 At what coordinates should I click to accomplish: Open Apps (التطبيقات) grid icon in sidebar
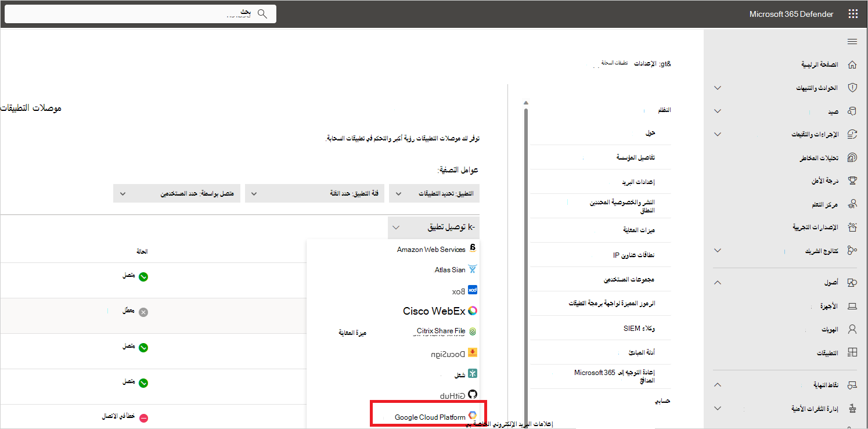(852, 352)
